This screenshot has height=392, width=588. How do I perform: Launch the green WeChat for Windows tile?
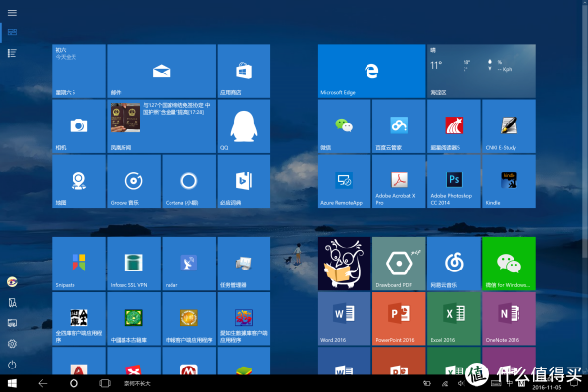(x=509, y=264)
